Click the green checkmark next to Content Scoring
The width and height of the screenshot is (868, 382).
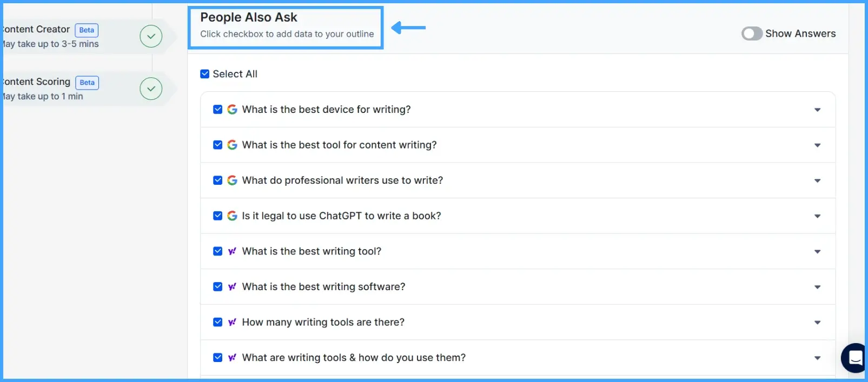(150, 88)
